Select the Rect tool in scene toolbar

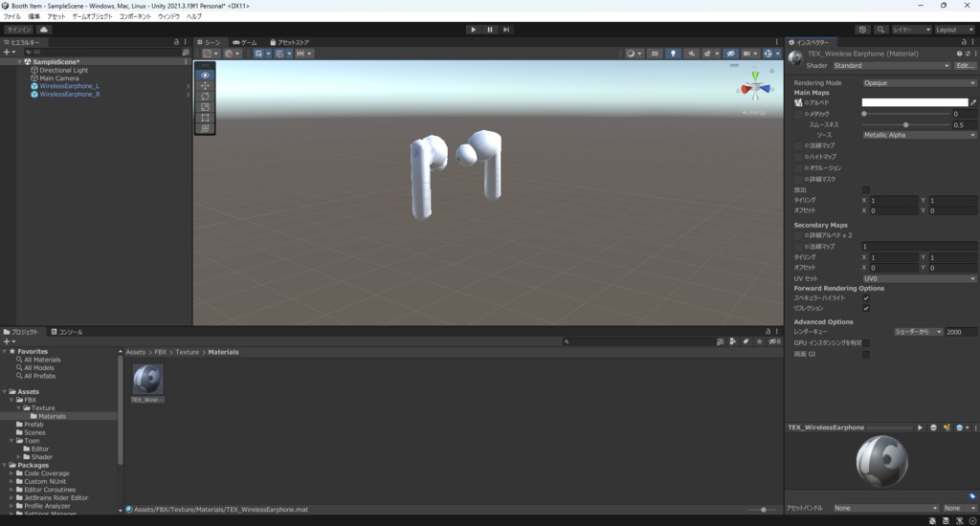point(205,118)
